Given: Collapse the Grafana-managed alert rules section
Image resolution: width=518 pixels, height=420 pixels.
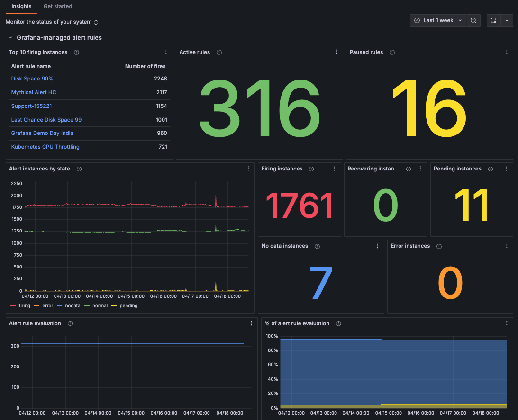Looking at the screenshot, I should [x=10, y=37].
